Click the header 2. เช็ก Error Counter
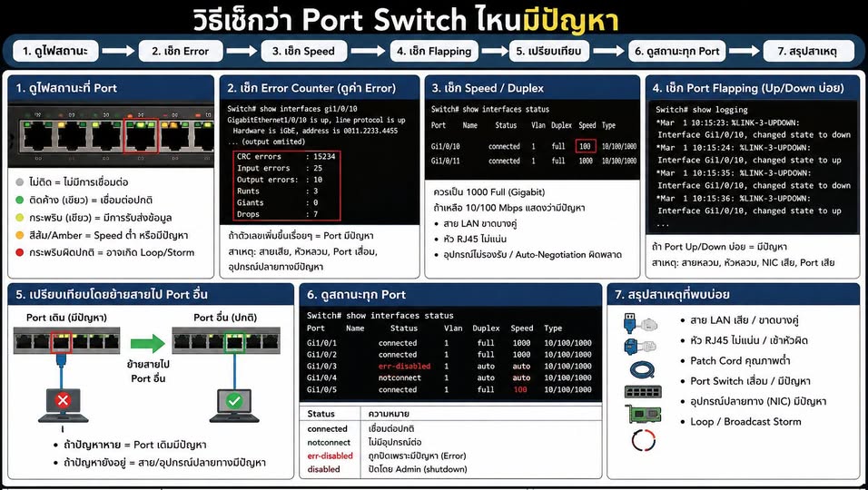 [320, 88]
